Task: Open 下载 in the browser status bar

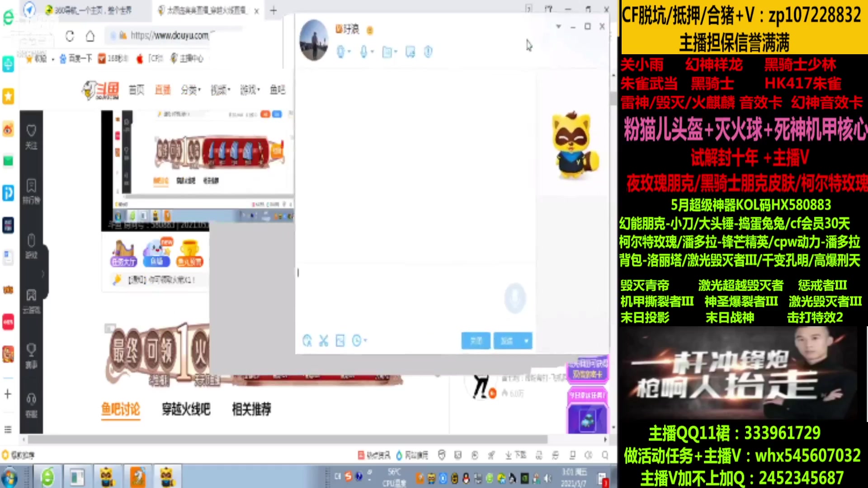Action: [516, 455]
